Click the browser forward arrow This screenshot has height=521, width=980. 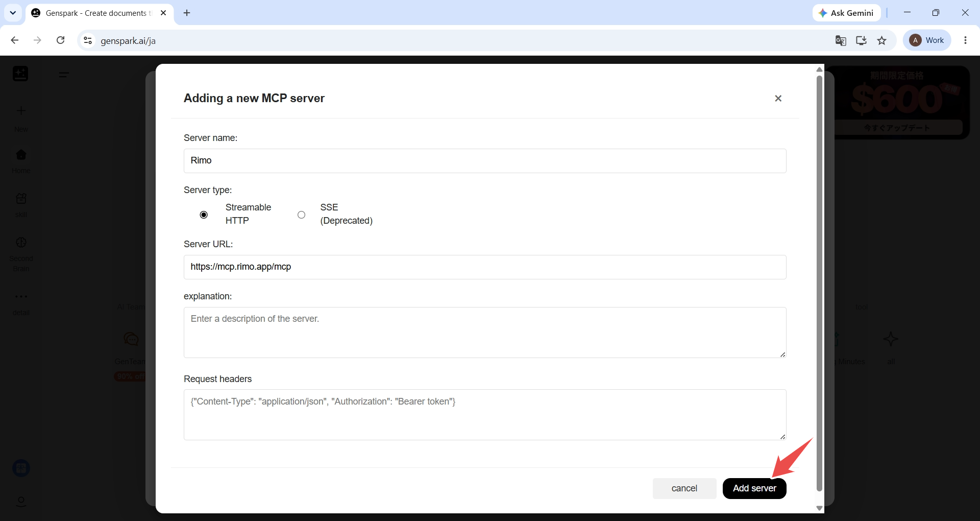37,40
